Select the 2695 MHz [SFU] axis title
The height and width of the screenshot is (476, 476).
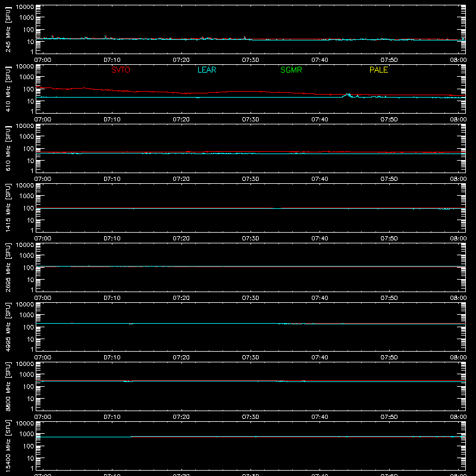[8, 267]
